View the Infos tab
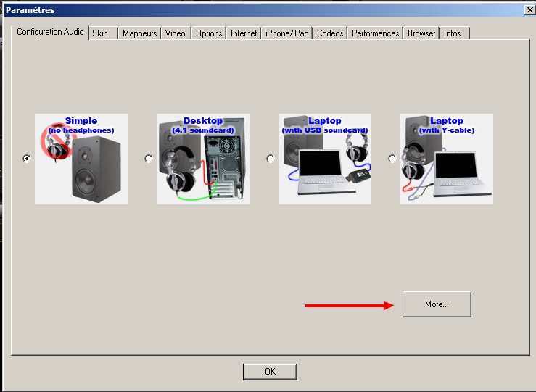Image resolution: width=536 pixels, height=392 pixels. point(453,33)
